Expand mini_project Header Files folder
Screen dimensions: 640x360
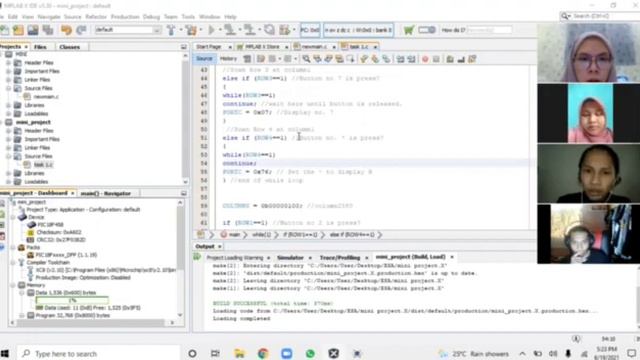(x=8, y=131)
